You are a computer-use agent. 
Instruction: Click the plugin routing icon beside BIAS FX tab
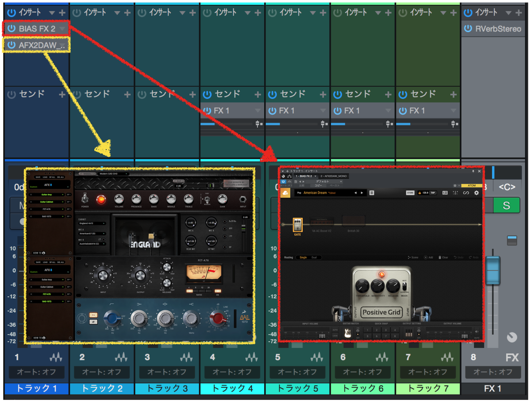point(290,176)
